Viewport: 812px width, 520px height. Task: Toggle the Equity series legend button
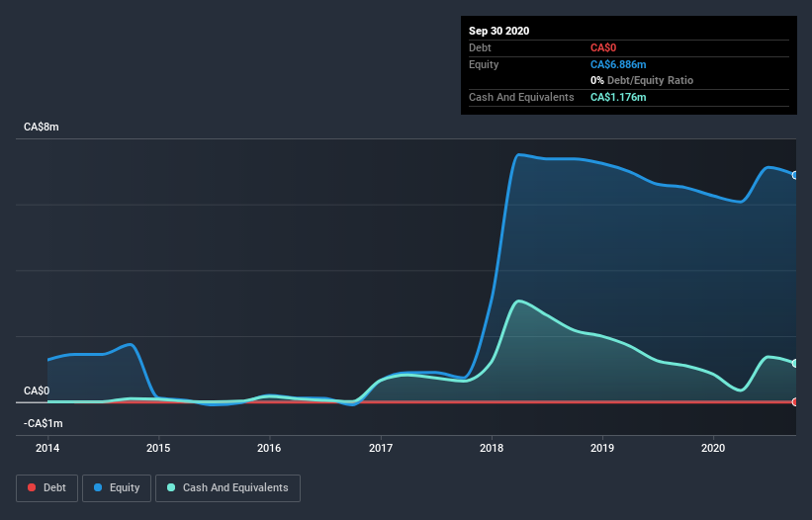[117, 488]
